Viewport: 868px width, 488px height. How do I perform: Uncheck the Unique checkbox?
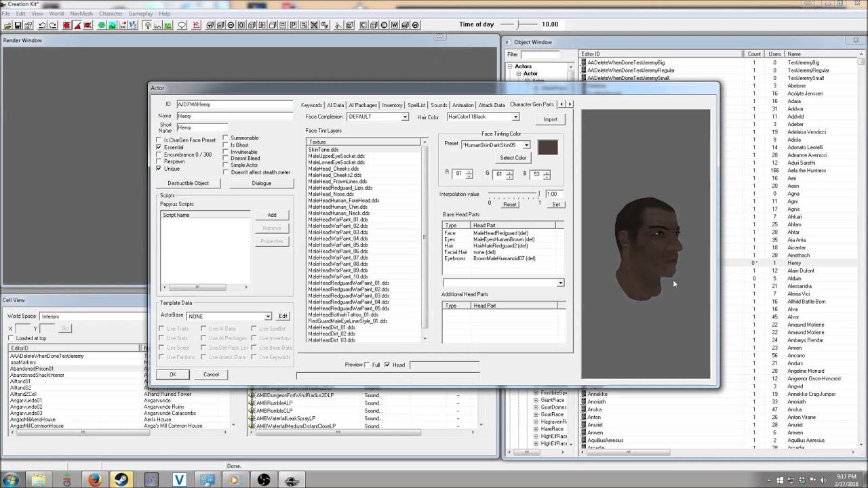click(159, 169)
